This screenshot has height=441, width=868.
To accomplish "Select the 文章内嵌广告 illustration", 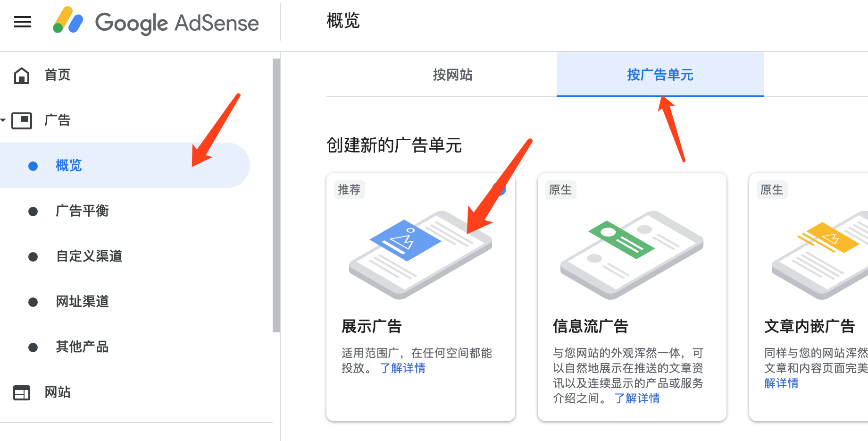I will (819, 255).
